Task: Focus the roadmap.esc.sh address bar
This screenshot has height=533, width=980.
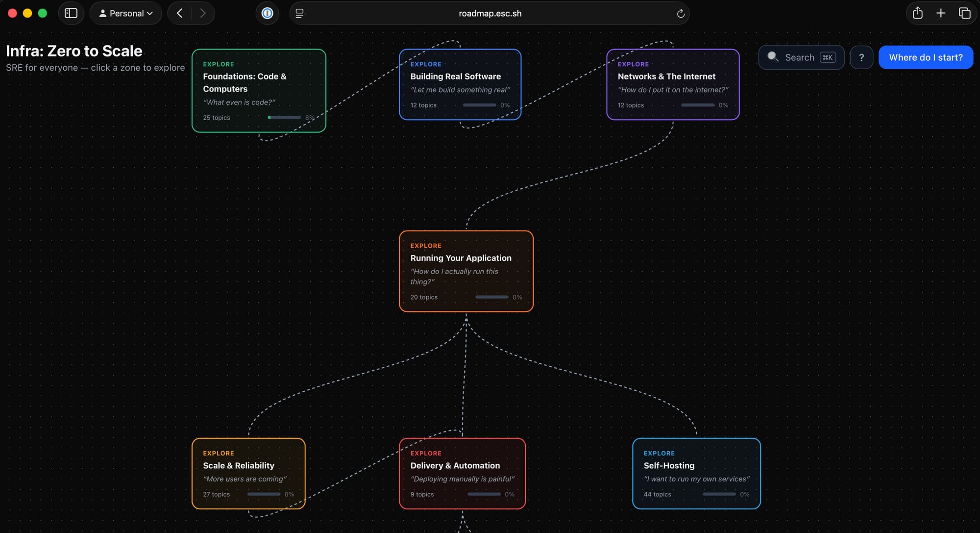Action: (490, 13)
